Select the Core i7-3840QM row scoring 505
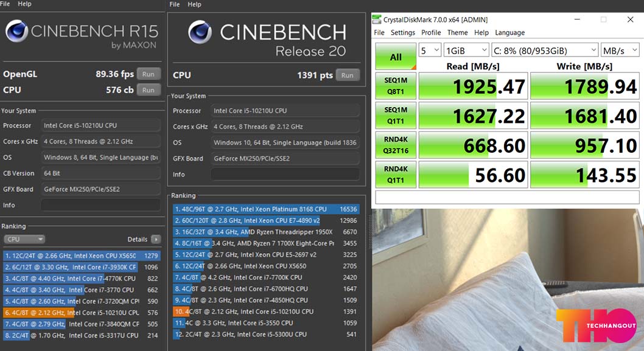 coord(82,324)
